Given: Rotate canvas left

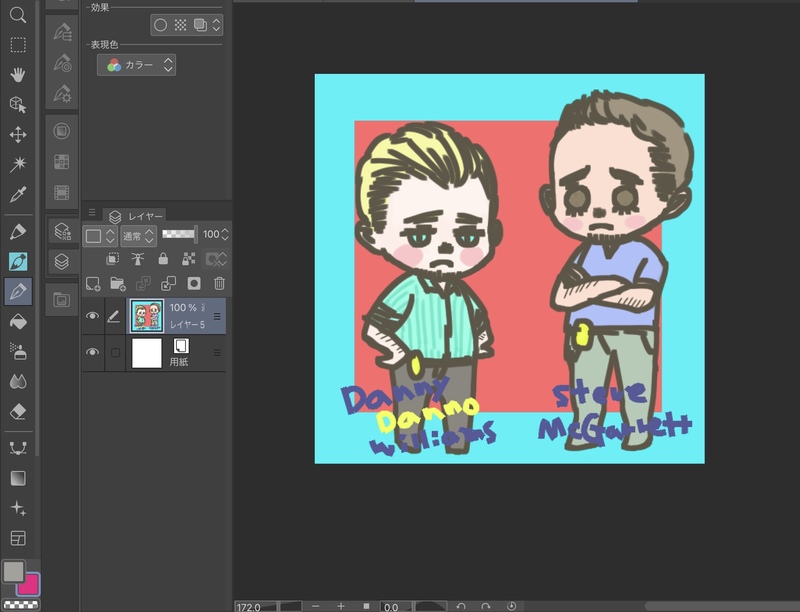Looking at the screenshot, I should coord(461,606).
